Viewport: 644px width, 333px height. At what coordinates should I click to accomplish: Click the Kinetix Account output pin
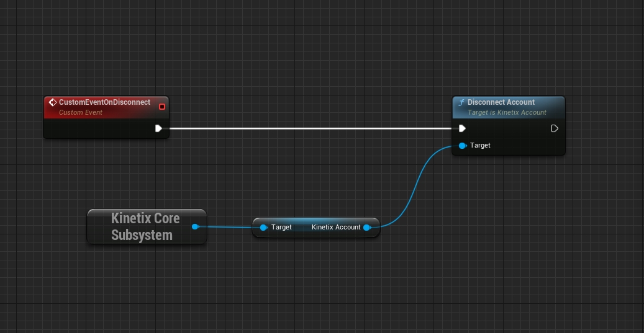click(x=367, y=228)
